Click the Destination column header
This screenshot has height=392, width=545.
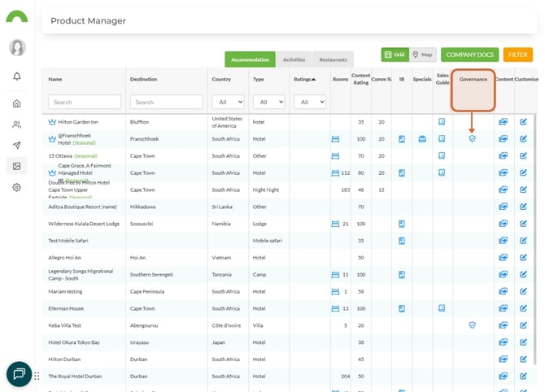pos(143,79)
